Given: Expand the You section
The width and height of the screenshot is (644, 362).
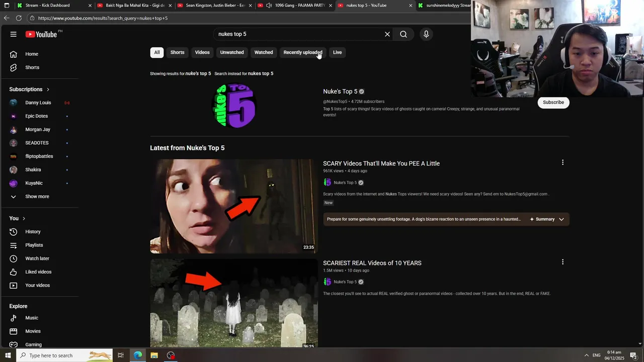Looking at the screenshot, I should pyautogui.click(x=17, y=218).
